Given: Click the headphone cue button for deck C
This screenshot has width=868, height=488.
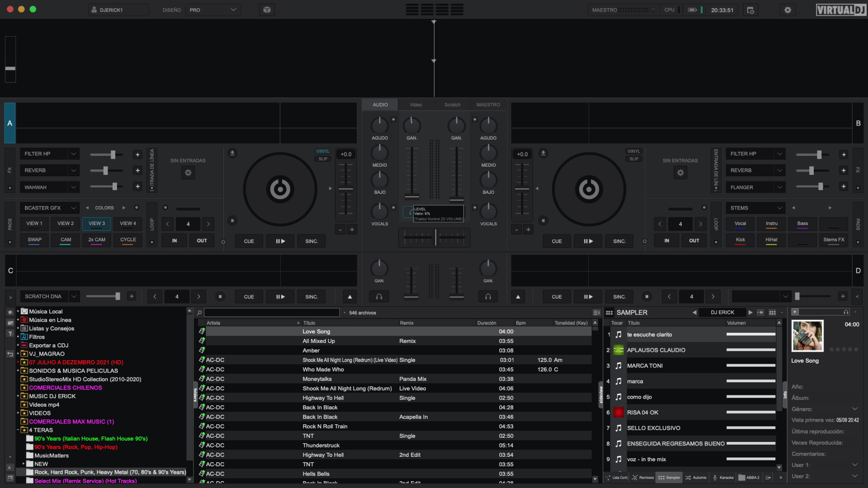Looking at the screenshot, I should click(x=379, y=297).
